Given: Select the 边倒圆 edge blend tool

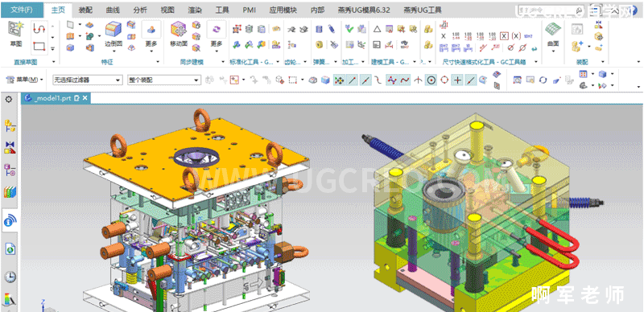Looking at the screenshot, I should [x=114, y=35].
